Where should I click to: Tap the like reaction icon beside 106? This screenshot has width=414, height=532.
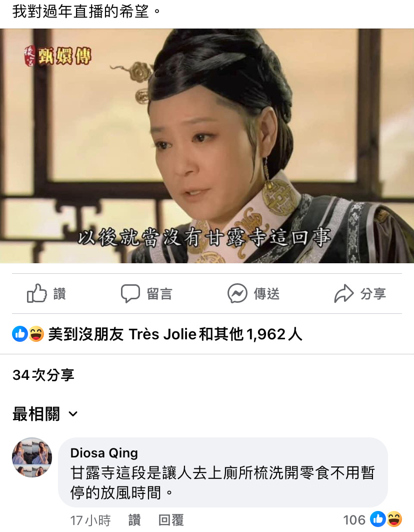click(377, 519)
